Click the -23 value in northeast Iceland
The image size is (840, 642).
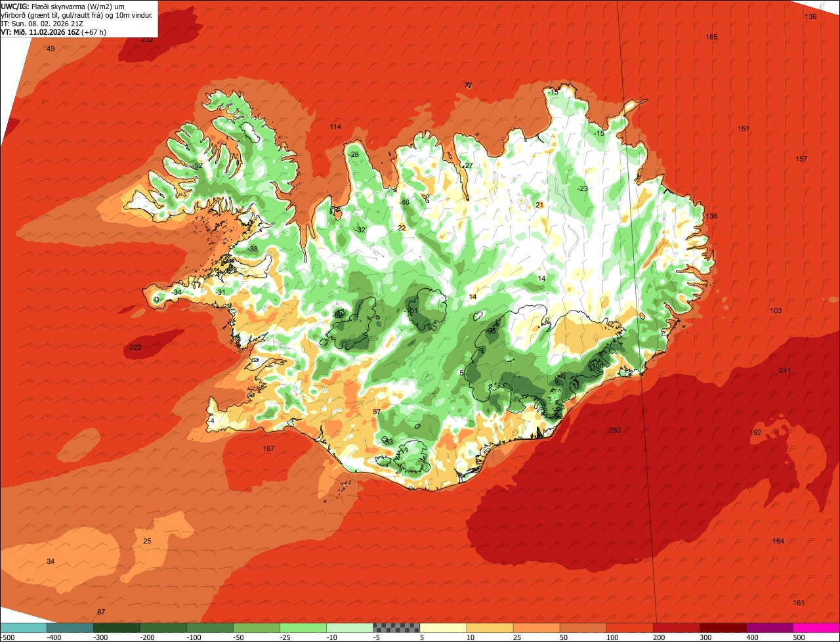point(583,188)
